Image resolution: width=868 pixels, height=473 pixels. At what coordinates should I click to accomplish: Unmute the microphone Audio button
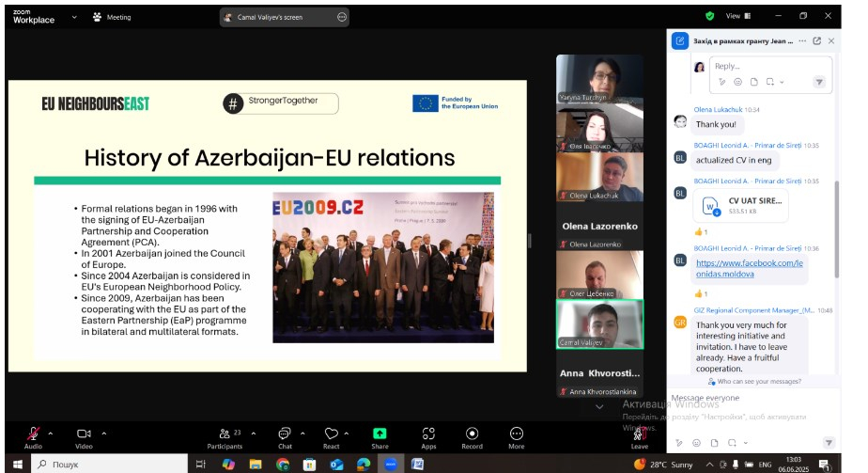33,435
